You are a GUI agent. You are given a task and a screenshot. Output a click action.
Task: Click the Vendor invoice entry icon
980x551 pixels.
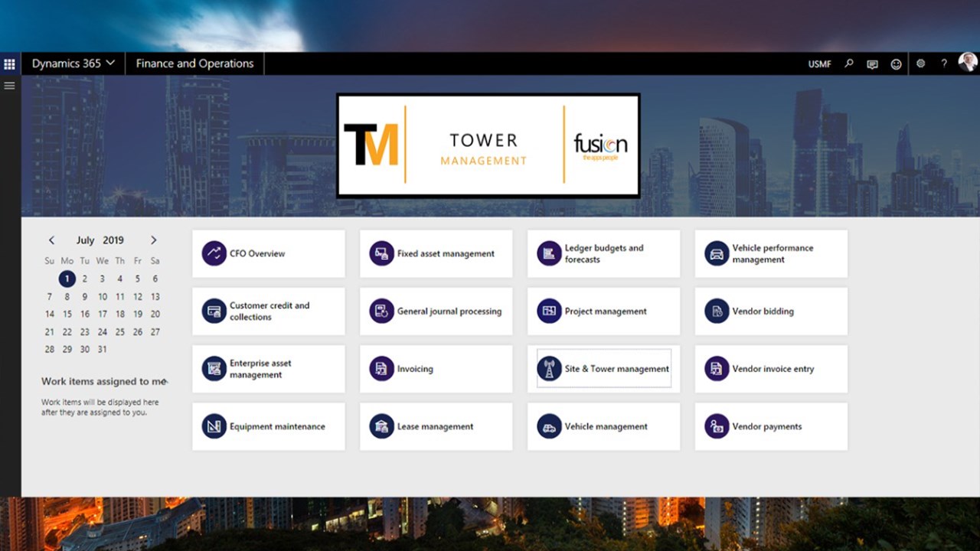coord(717,369)
